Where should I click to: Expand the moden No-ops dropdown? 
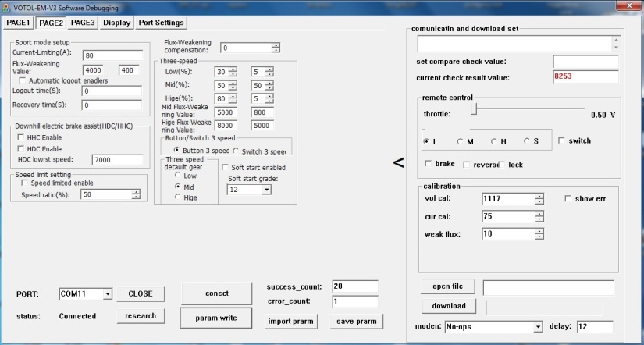(537, 326)
